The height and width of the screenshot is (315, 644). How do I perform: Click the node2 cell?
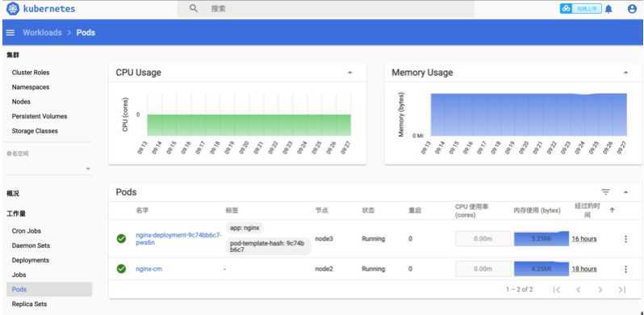click(x=324, y=269)
